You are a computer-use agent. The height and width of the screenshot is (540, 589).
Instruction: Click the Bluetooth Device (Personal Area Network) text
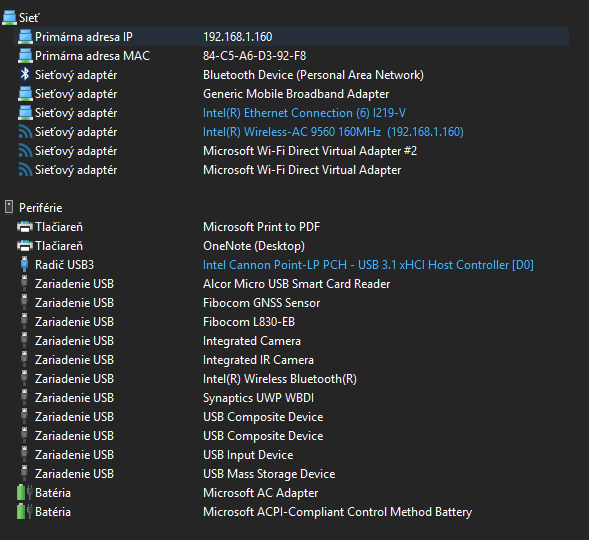point(313,75)
